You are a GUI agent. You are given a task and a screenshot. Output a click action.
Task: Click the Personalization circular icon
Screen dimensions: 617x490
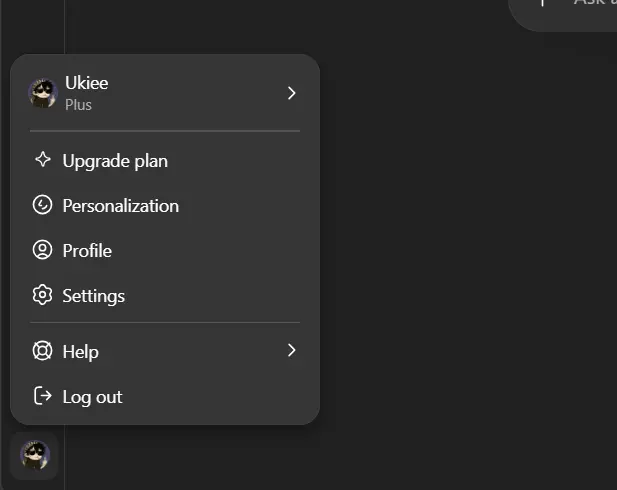point(42,205)
